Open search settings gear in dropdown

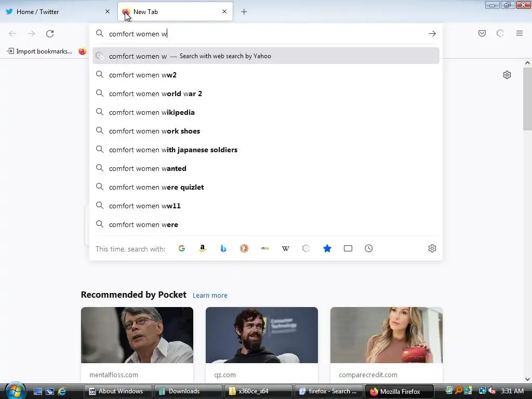432,249
